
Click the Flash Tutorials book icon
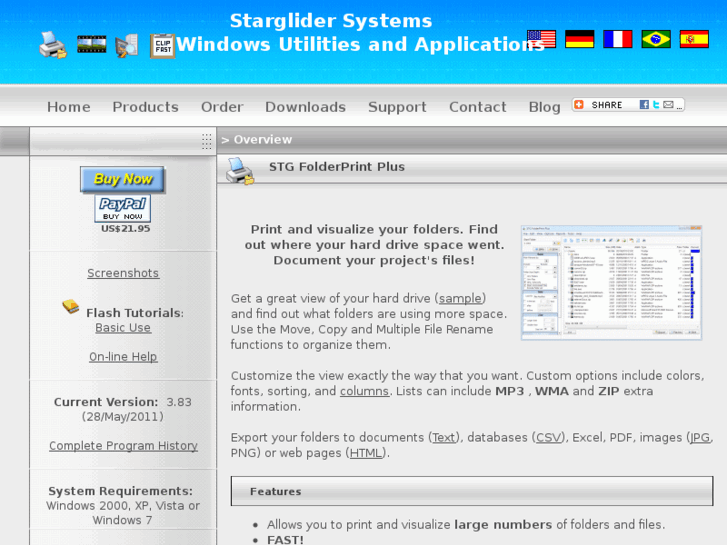(70, 306)
